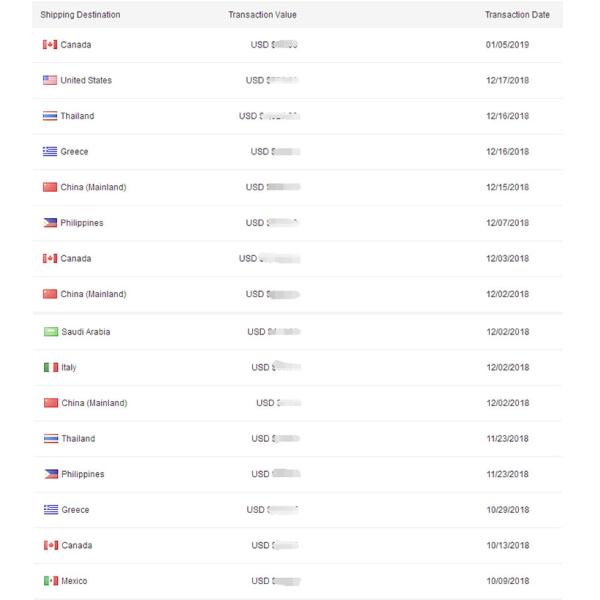The image size is (600, 600).
Task: Click the 12/17/2018 transaction date
Action: [x=508, y=81]
